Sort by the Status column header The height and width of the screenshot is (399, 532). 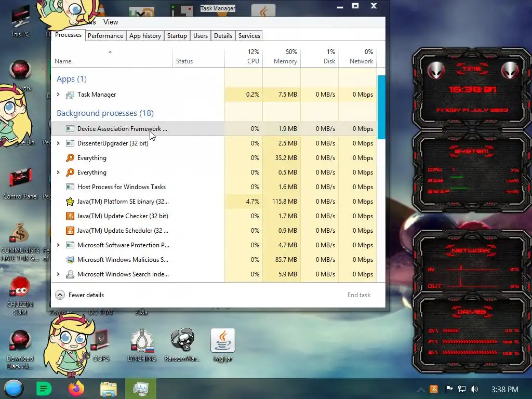198,58
